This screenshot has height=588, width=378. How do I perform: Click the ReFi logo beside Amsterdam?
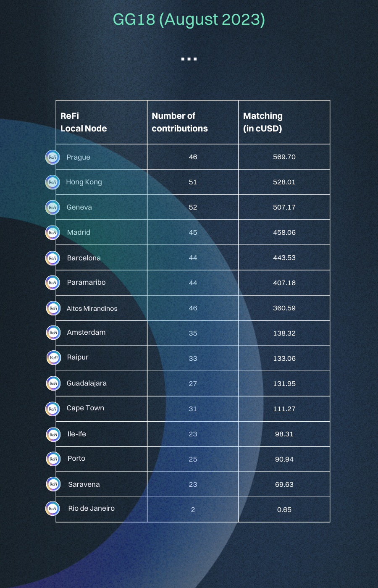coord(53,333)
